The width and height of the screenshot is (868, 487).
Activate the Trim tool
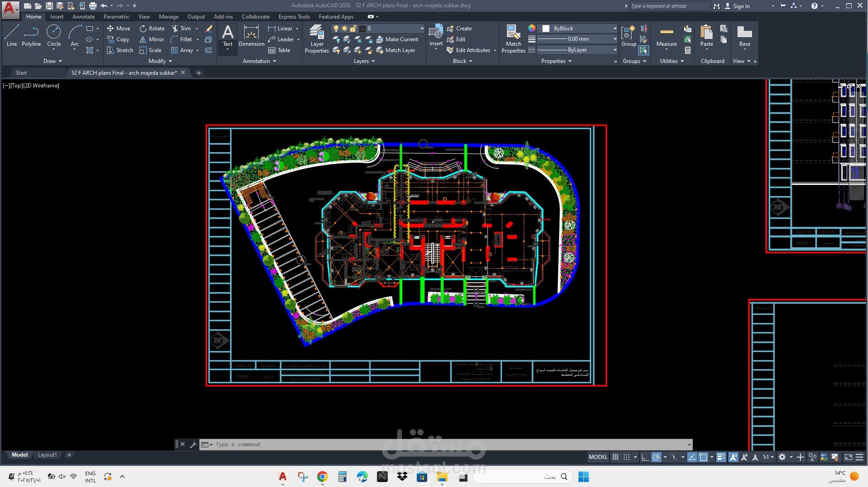181,28
